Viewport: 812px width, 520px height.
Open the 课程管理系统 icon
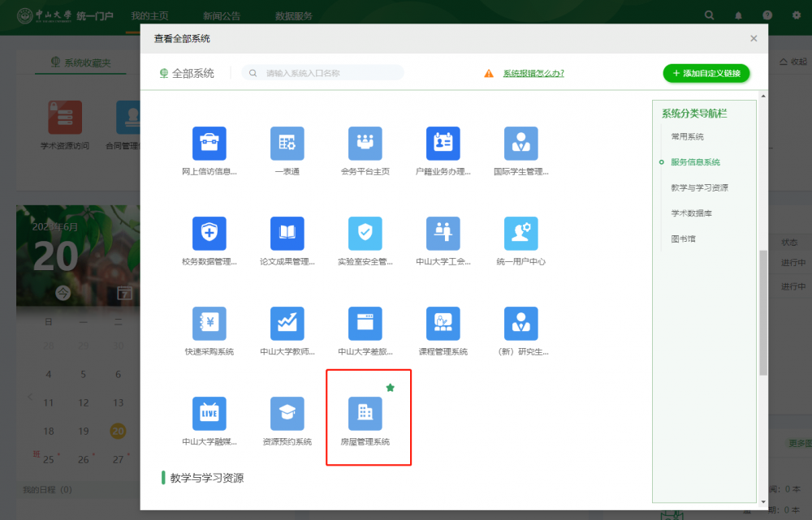click(443, 324)
